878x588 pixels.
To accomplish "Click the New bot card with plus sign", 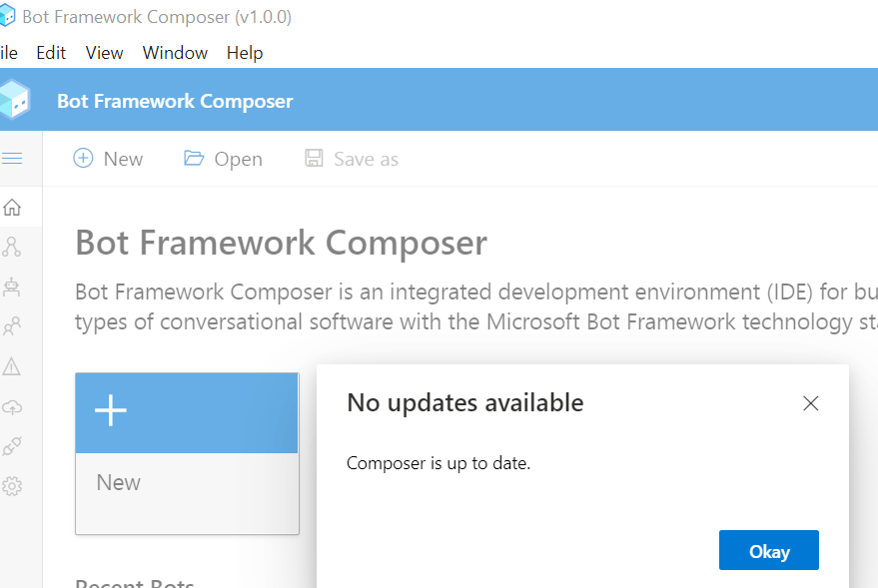I will click(187, 453).
